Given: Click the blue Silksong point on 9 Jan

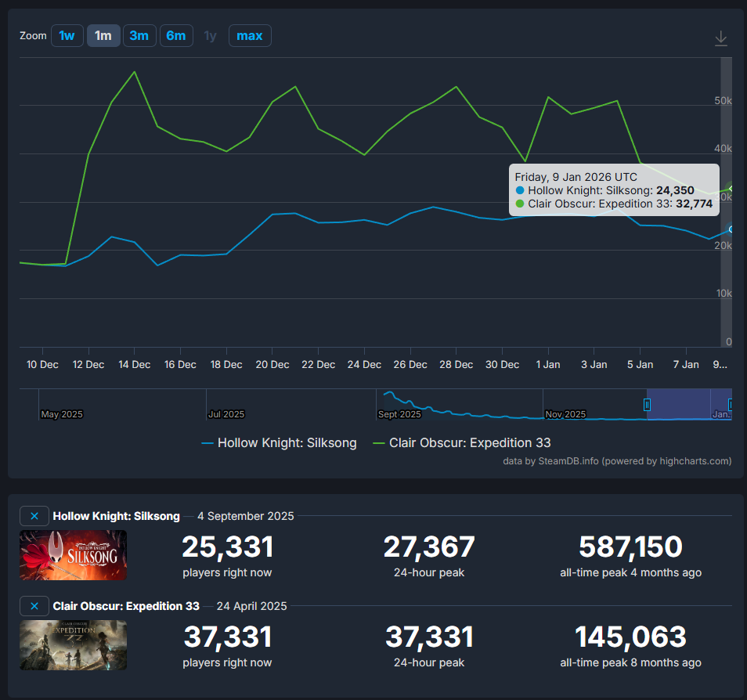Looking at the screenshot, I should (730, 229).
